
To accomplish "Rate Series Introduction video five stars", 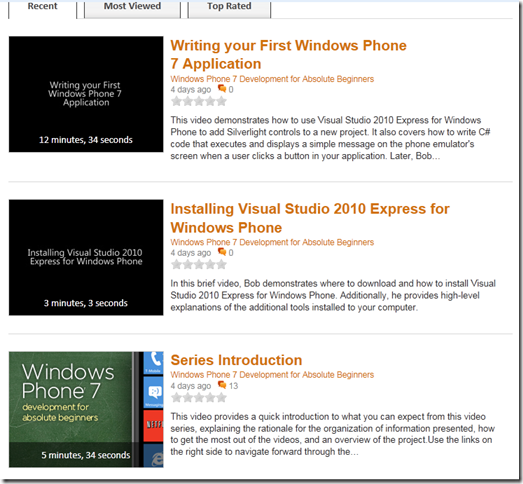I will click(x=221, y=397).
